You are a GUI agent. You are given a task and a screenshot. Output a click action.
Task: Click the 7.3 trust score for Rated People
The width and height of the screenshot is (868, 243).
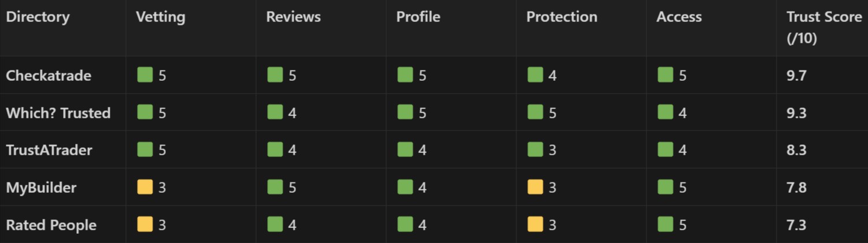click(x=796, y=225)
